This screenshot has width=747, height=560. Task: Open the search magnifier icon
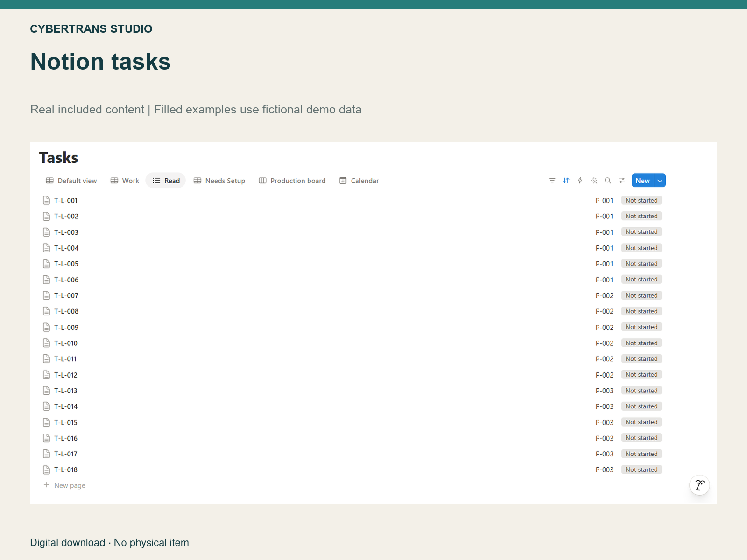tap(608, 181)
